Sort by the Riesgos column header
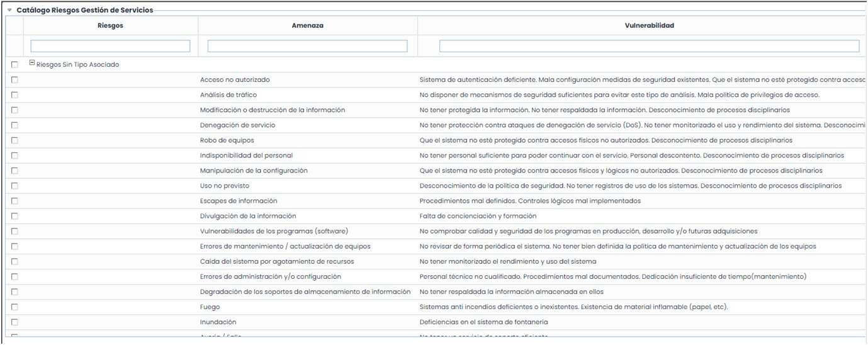This screenshot has height=345, width=868. pos(111,26)
